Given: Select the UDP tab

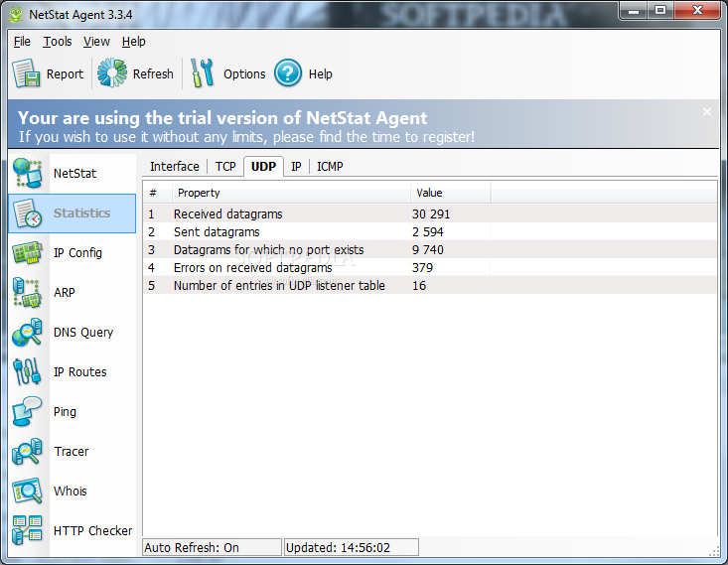Looking at the screenshot, I should click(264, 166).
